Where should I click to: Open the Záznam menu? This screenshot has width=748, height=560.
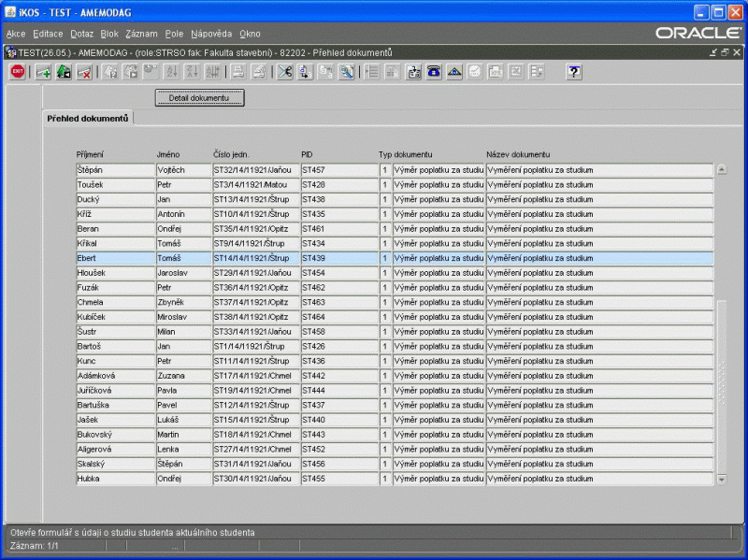[x=140, y=33]
